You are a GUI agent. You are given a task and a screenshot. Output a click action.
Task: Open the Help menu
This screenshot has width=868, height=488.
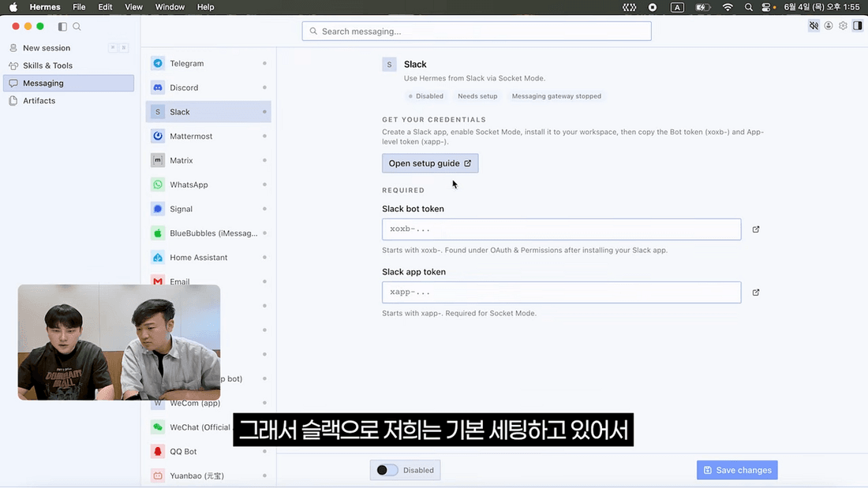tap(205, 7)
